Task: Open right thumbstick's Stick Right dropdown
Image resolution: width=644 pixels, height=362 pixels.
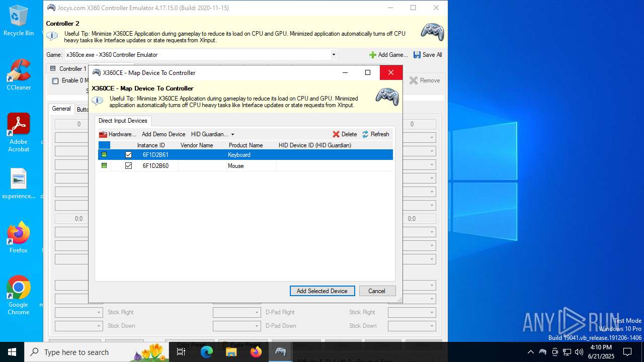Action: click(412, 312)
